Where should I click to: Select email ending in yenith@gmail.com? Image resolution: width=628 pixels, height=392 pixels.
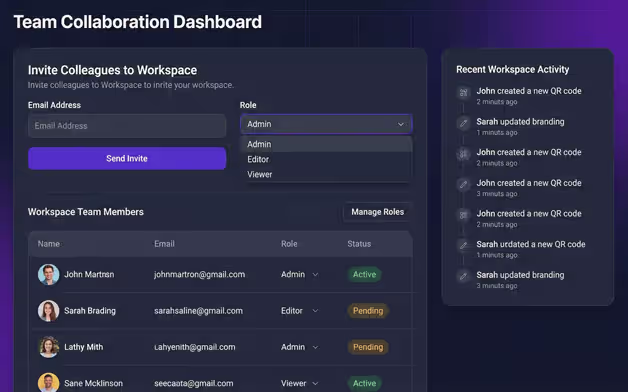(195, 347)
